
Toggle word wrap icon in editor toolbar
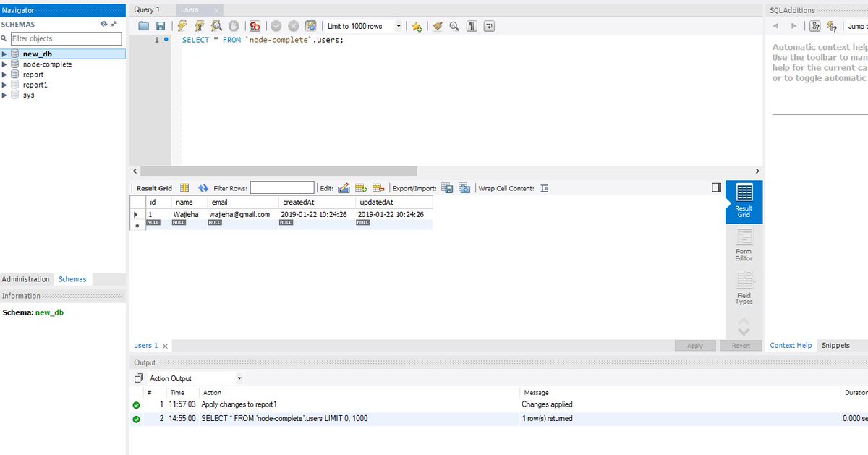coord(489,26)
